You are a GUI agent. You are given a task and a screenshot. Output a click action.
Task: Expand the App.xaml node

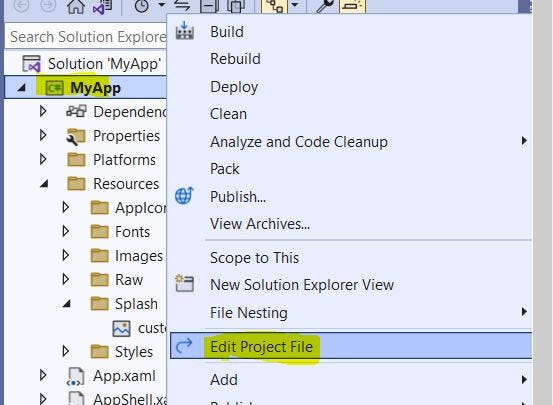pos(43,375)
